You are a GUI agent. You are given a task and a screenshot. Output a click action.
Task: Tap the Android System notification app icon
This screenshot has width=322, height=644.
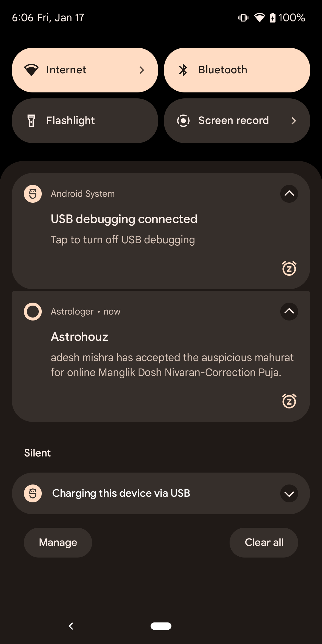coord(33,194)
